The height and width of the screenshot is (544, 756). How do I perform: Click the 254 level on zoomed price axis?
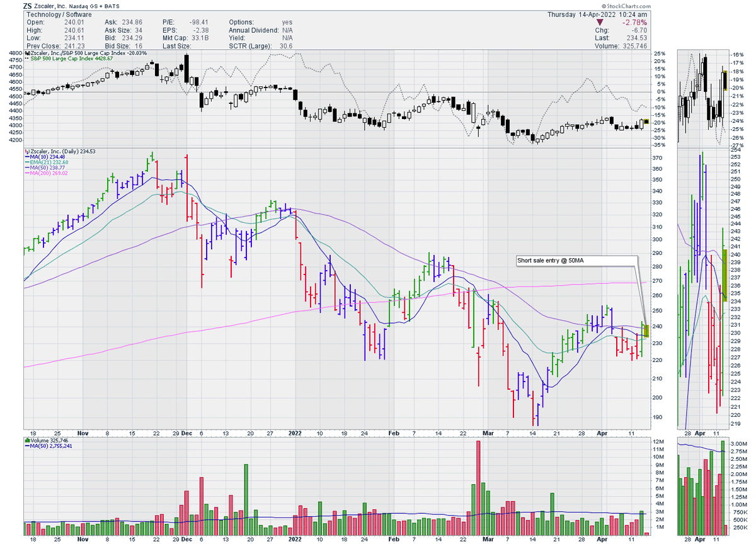click(x=736, y=150)
